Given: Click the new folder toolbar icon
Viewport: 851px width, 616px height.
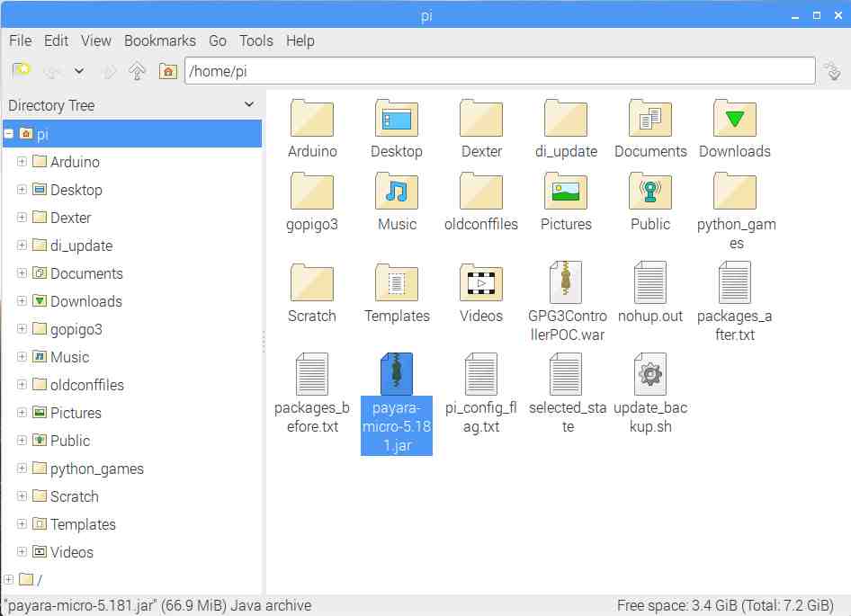Looking at the screenshot, I should click(x=22, y=71).
